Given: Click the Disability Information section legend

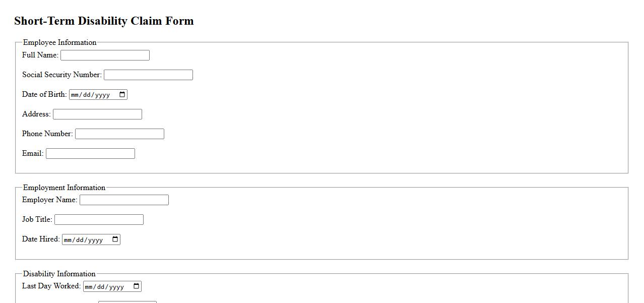Looking at the screenshot, I should click(x=59, y=274).
